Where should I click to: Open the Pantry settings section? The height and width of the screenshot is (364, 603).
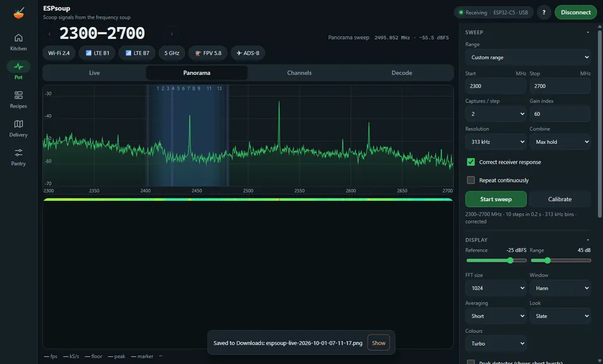point(18,157)
